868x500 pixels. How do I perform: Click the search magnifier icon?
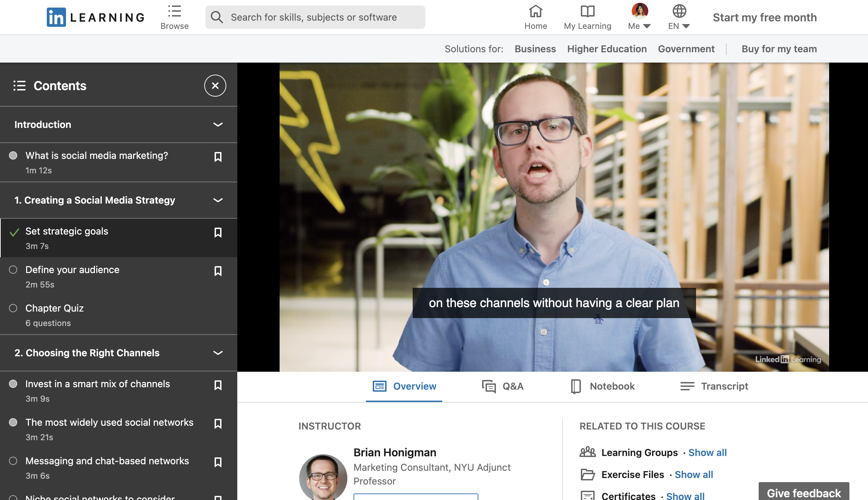[x=217, y=17]
